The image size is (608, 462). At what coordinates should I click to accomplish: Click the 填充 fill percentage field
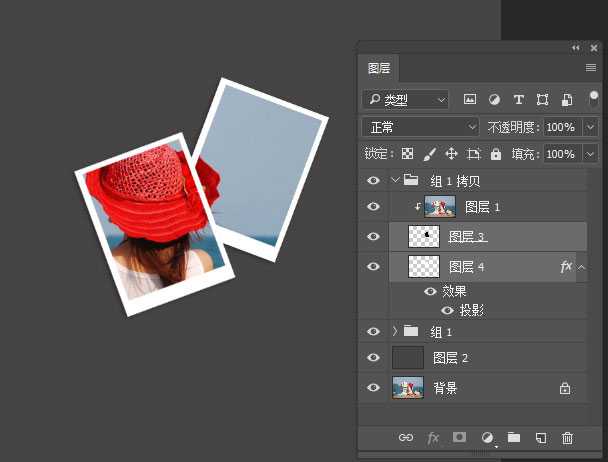click(x=560, y=154)
